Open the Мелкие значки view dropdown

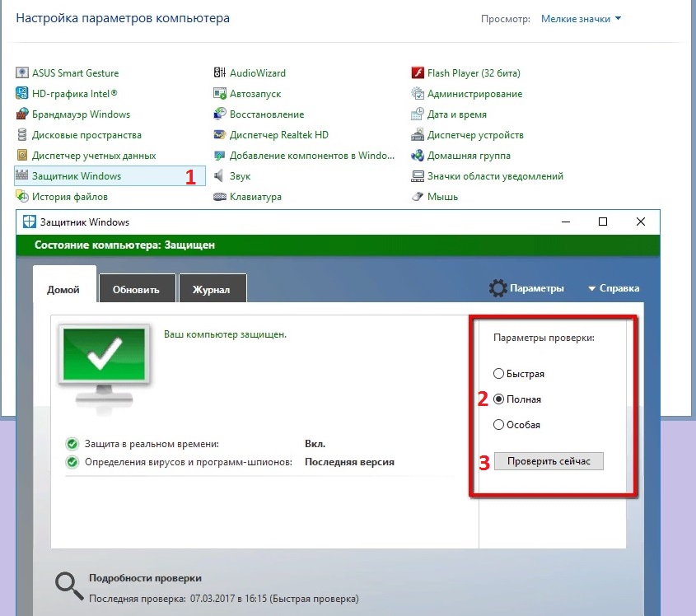(581, 19)
